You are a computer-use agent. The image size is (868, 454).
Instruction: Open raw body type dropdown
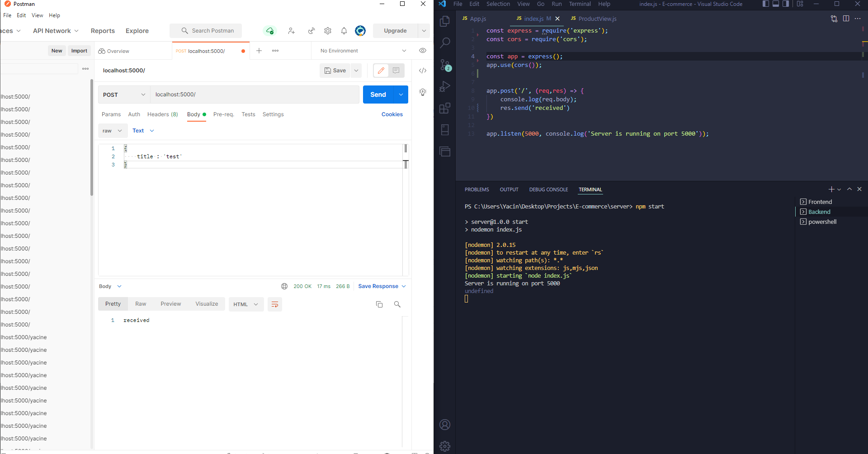point(113,131)
